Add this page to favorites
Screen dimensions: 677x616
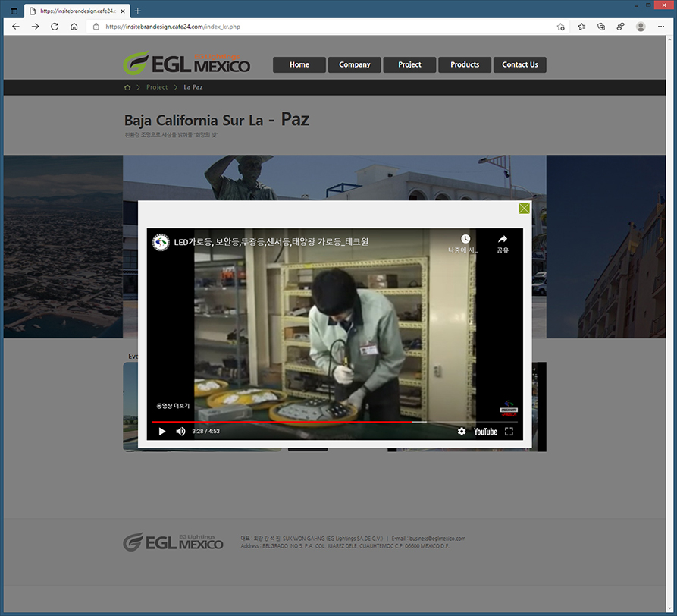coord(561,27)
